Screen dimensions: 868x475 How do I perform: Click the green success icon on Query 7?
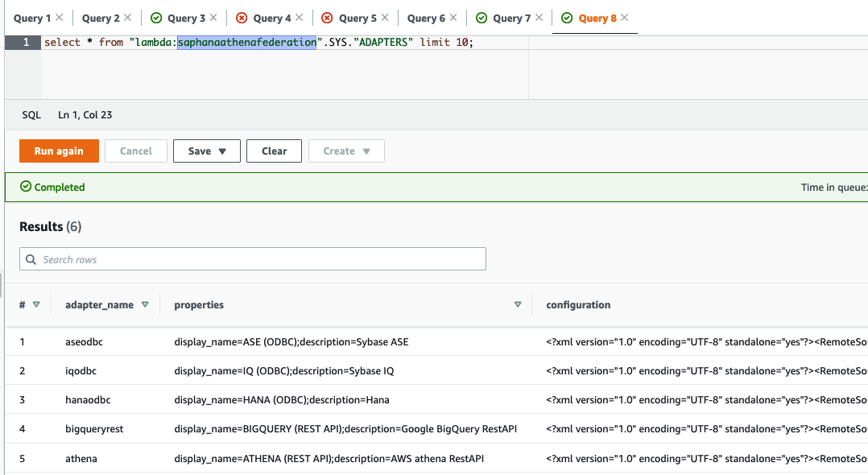pyautogui.click(x=482, y=18)
